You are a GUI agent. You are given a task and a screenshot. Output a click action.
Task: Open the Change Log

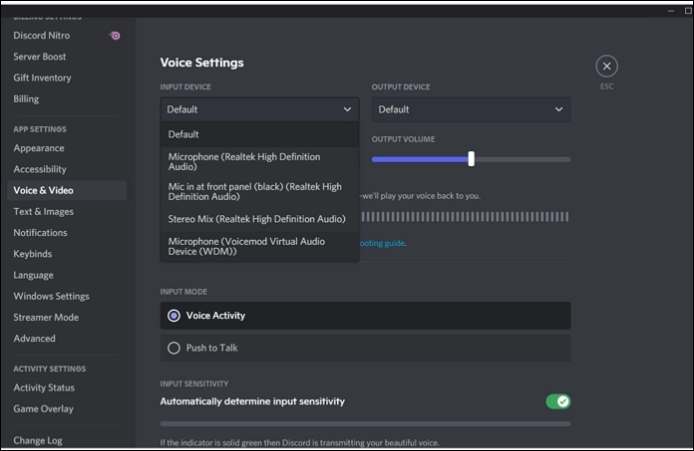coord(37,440)
